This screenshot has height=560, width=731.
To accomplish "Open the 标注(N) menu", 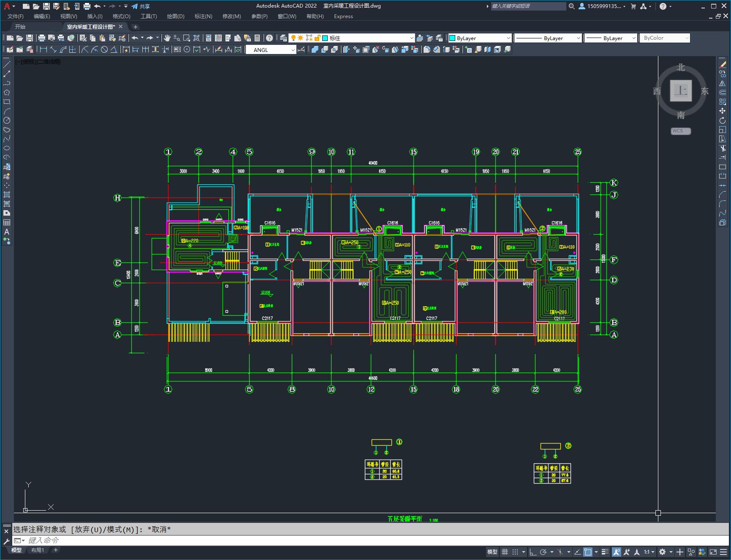I will (203, 16).
